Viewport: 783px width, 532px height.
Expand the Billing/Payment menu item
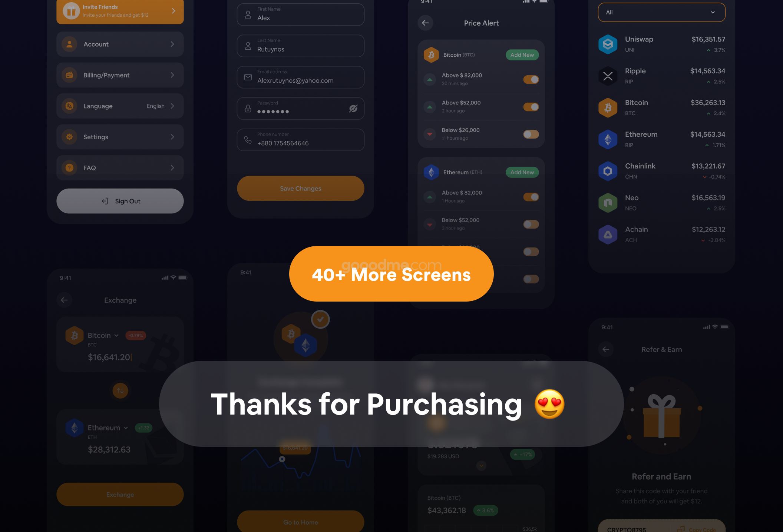coord(172,75)
